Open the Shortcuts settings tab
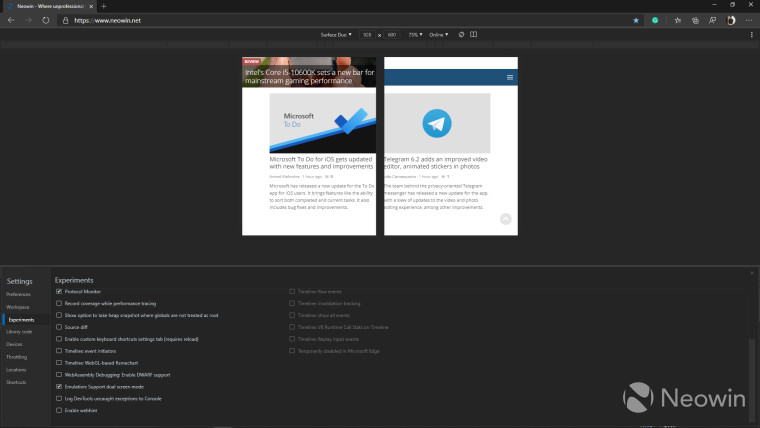 tap(16, 382)
